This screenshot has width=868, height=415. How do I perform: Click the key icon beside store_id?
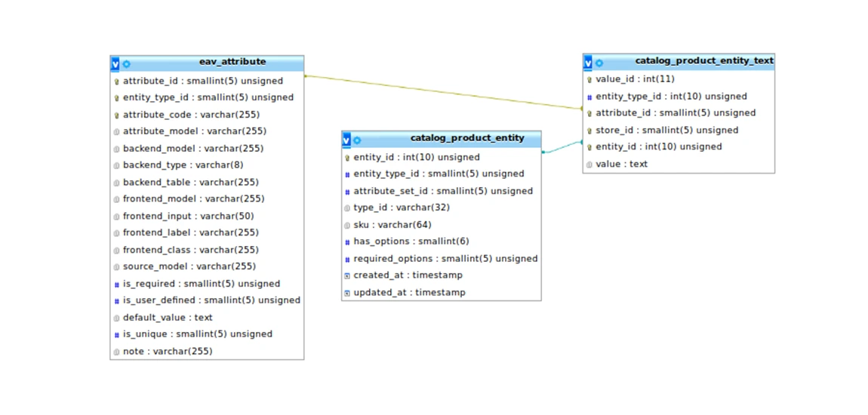pos(589,131)
